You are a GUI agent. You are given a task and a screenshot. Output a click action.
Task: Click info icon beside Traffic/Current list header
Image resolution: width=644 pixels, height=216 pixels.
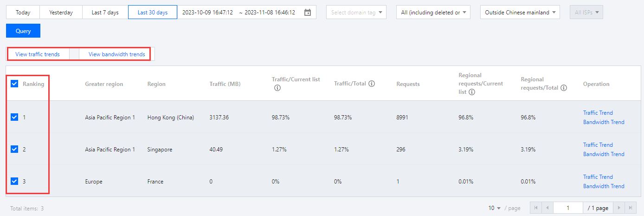tap(277, 88)
